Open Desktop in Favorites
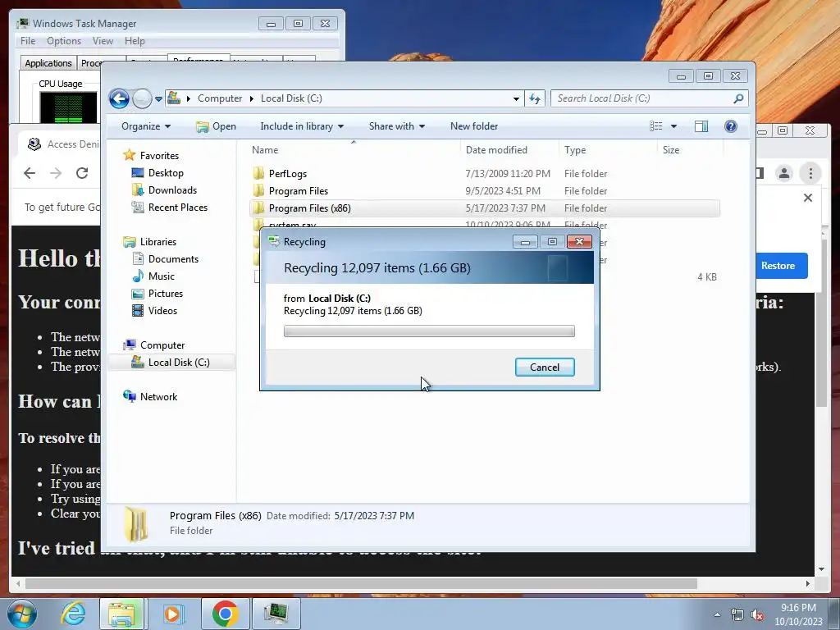 tap(166, 173)
